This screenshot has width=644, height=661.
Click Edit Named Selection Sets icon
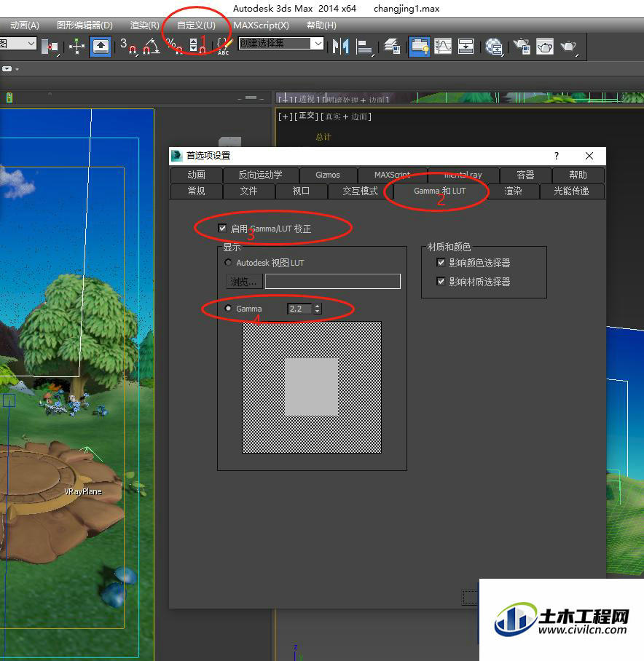click(224, 47)
